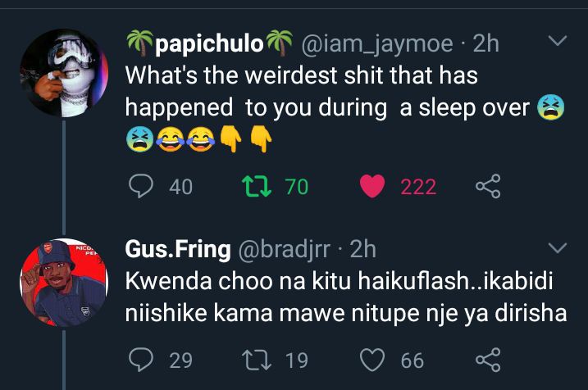Screen dimensions: 588x390
Task: Undo retweet on papichulo's tweet
Action: click(x=257, y=186)
